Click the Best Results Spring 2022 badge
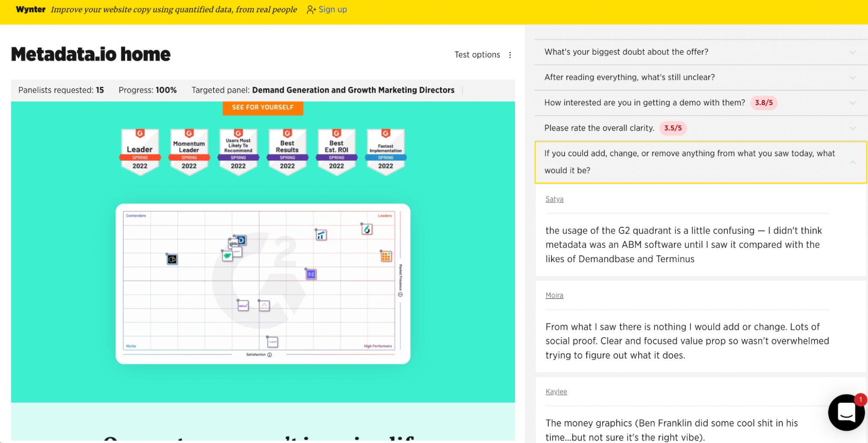This screenshot has width=868, height=443. point(287,151)
